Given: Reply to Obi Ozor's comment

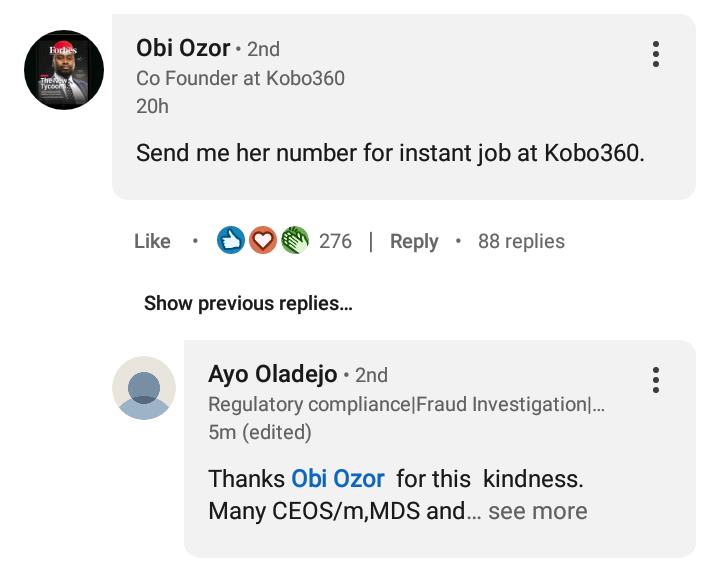Looking at the screenshot, I should (414, 241).
